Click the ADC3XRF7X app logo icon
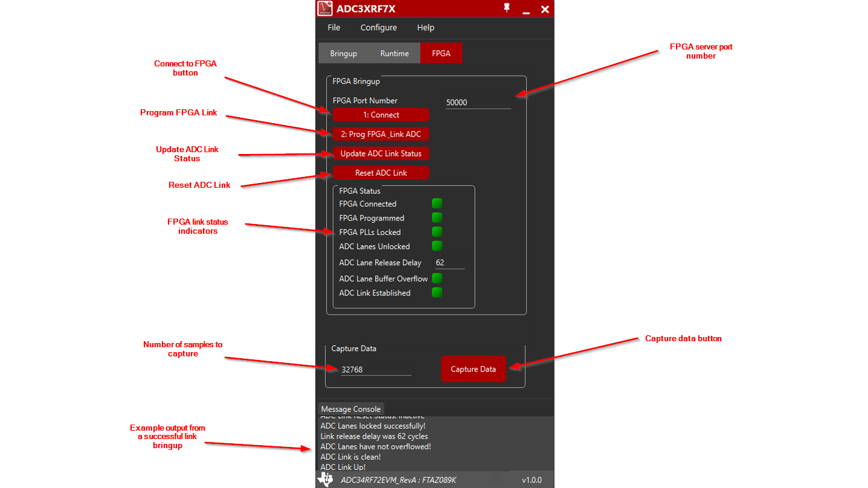Screen dimensions: 868x488 tap(325, 8)
